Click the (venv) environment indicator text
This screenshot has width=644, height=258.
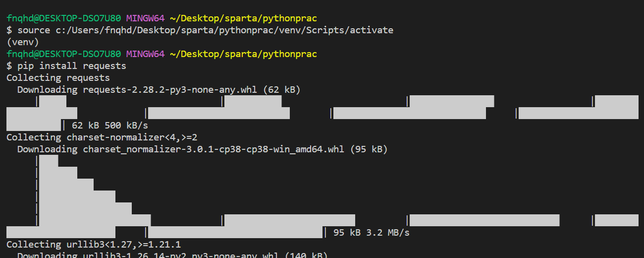pos(22,42)
